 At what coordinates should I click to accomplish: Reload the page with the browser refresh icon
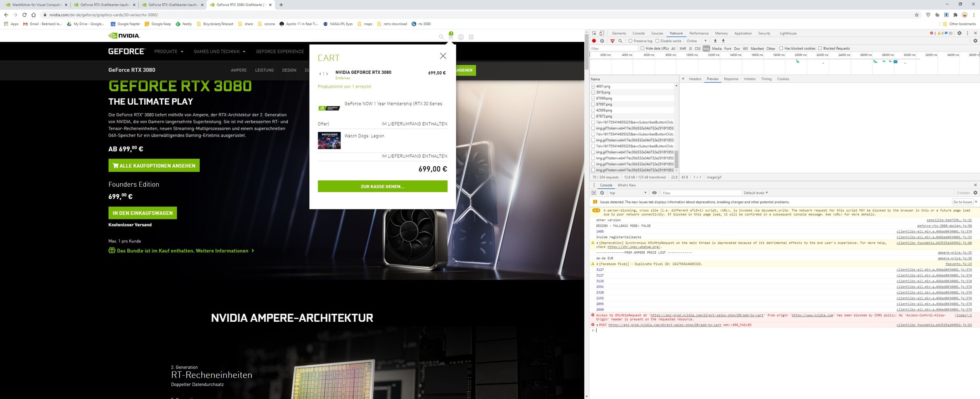(24, 15)
